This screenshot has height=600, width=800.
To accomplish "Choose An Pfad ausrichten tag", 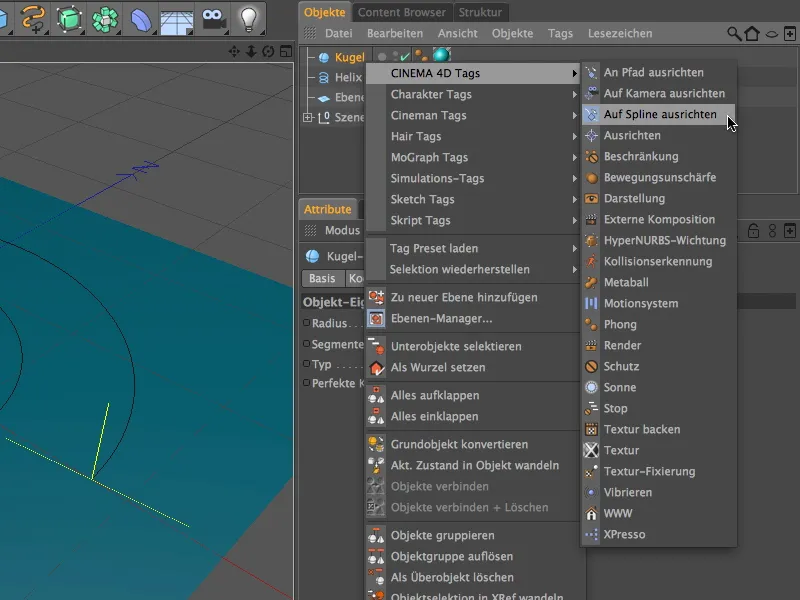I will (658, 72).
